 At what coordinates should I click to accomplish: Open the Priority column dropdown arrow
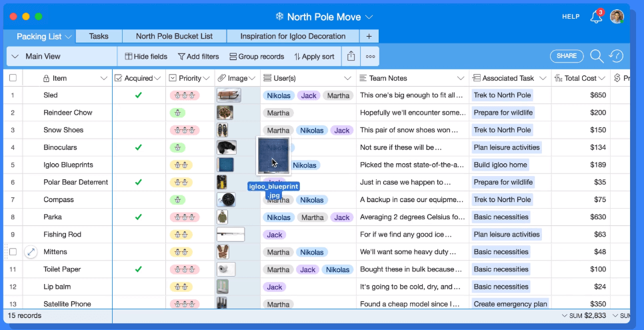[x=206, y=79]
